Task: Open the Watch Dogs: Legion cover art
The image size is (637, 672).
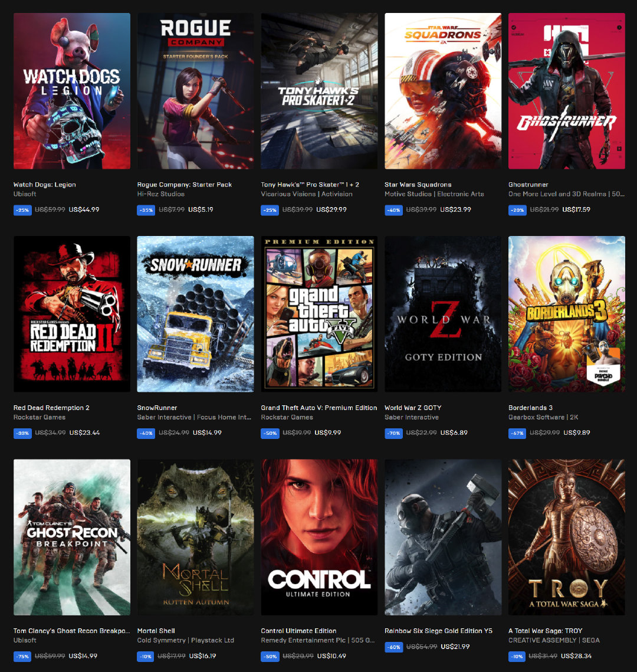Action: tap(72, 91)
